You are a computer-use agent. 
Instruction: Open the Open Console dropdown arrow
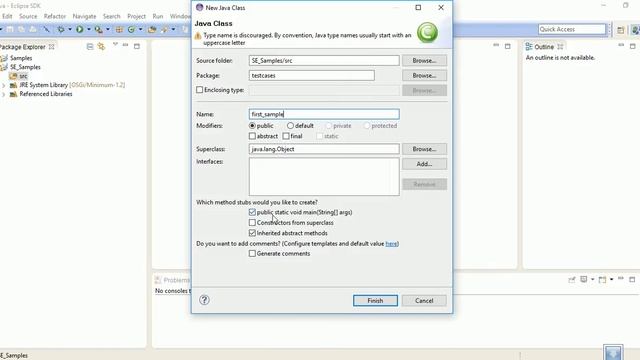click(x=611, y=279)
